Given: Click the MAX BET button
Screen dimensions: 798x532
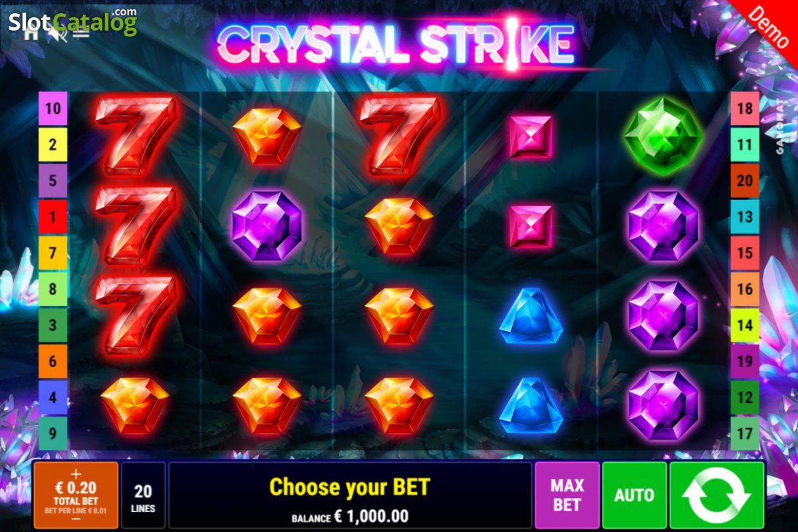Looking at the screenshot, I should (567, 495).
